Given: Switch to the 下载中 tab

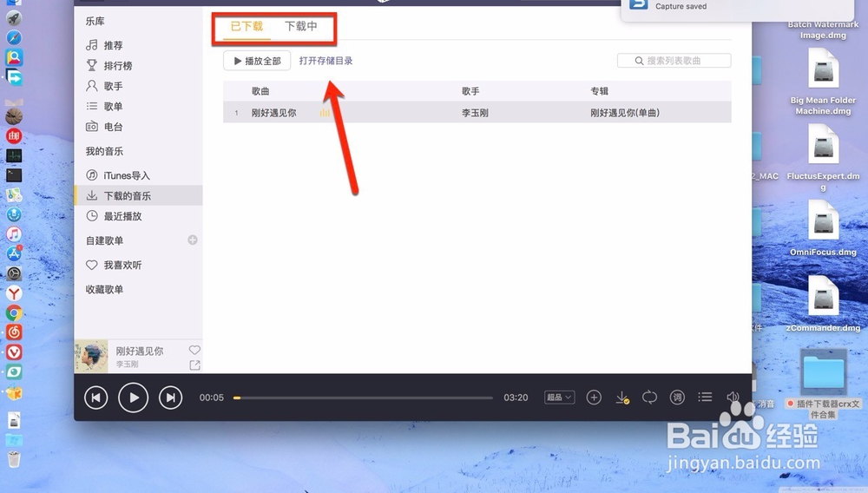Looking at the screenshot, I should click(301, 26).
